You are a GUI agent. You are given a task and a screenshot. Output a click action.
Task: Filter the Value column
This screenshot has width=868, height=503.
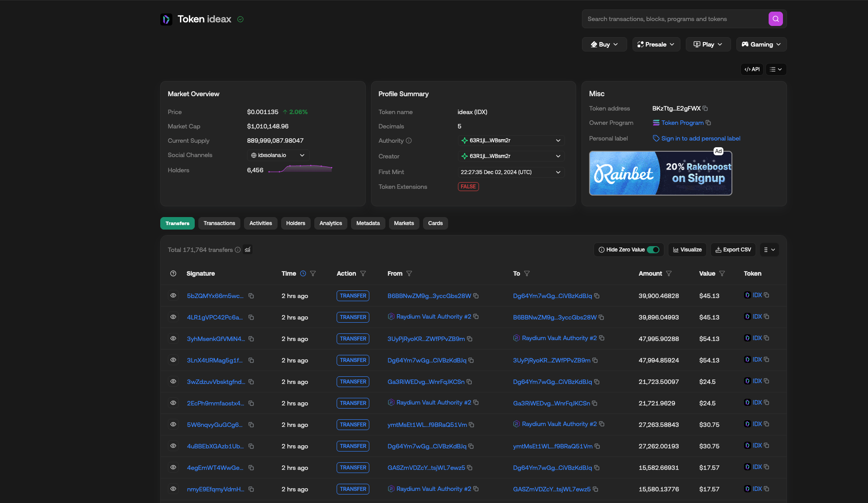tap(722, 273)
